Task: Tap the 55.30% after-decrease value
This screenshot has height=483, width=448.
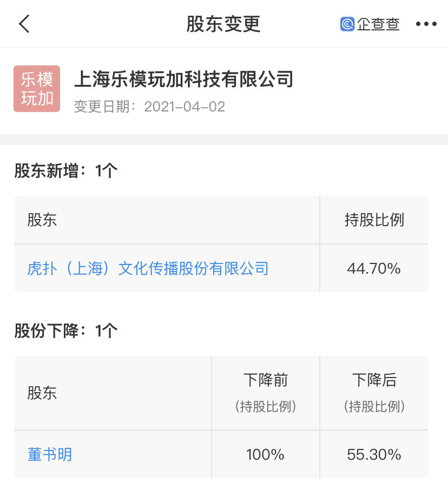Action: point(374,454)
